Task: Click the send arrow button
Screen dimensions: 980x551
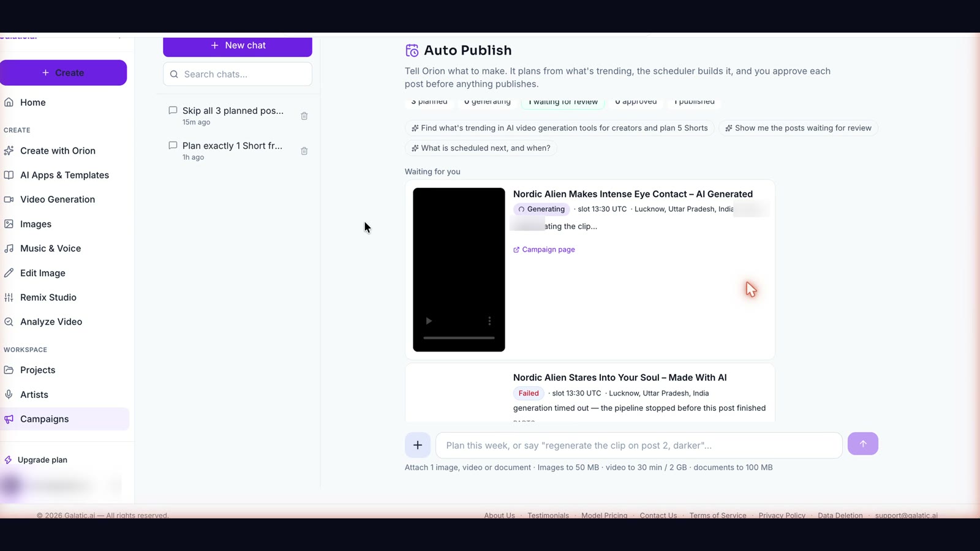Action: [863, 444]
